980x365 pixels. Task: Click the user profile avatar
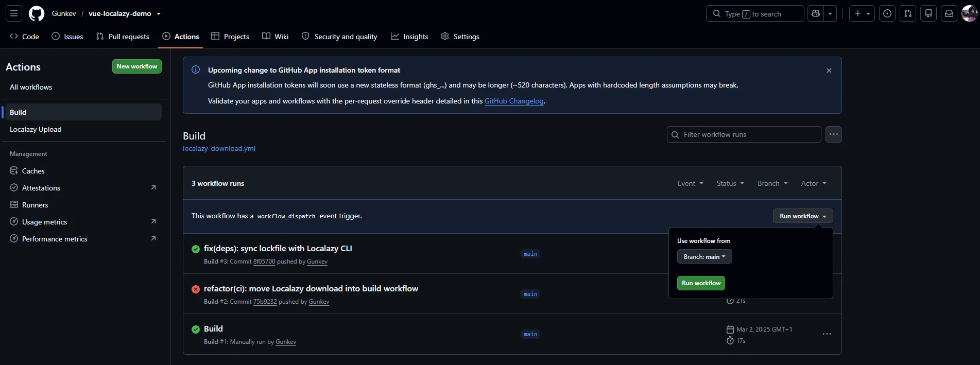point(970,13)
